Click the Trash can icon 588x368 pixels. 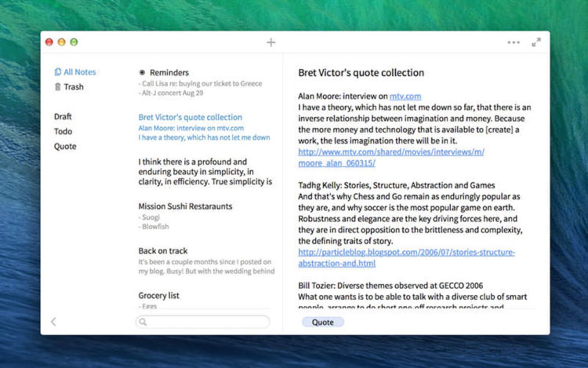(x=58, y=87)
